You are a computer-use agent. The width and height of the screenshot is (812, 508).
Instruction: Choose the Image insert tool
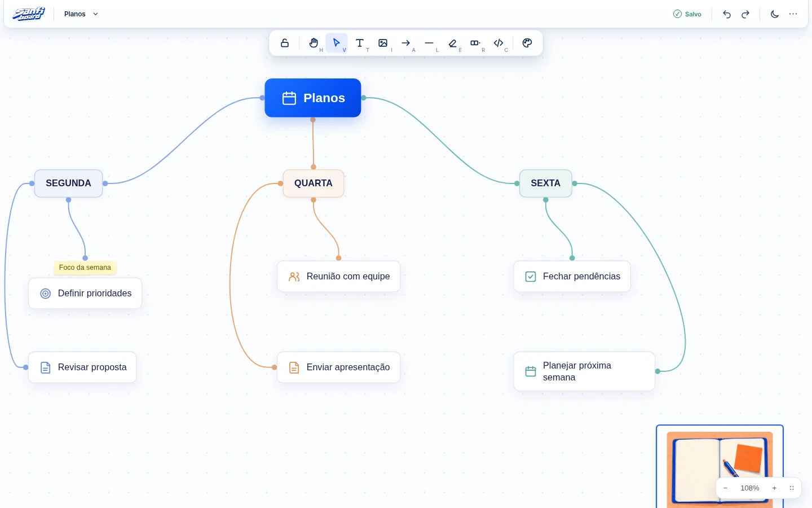coord(383,43)
